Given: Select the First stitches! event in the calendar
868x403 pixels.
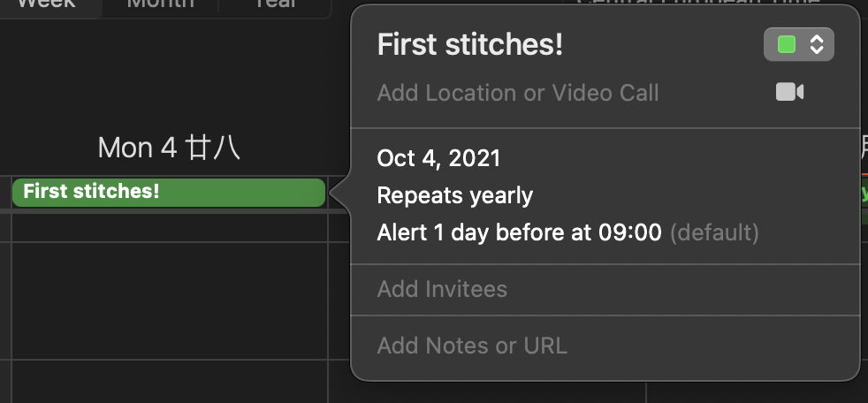Looking at the screenshot, I should pos(169,192).
